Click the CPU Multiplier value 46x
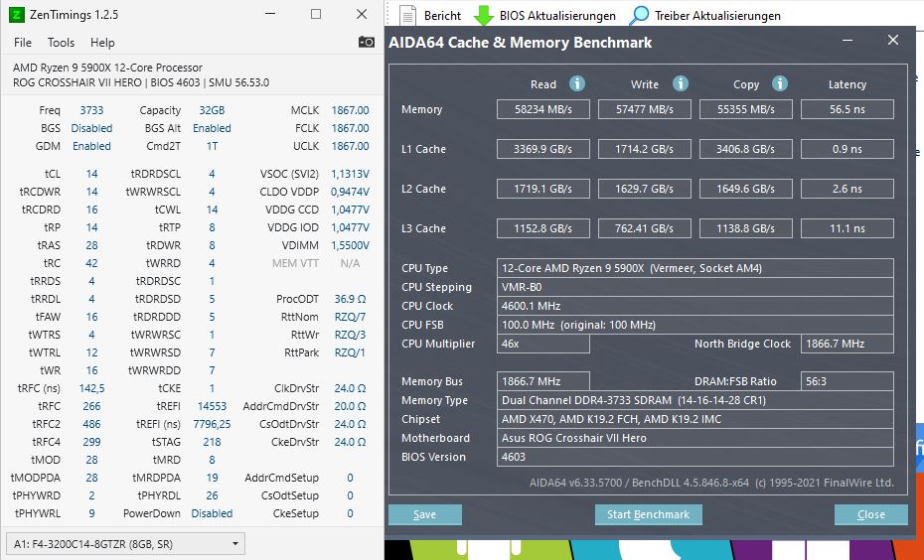924x560 pixels. (x=543, y=344)
